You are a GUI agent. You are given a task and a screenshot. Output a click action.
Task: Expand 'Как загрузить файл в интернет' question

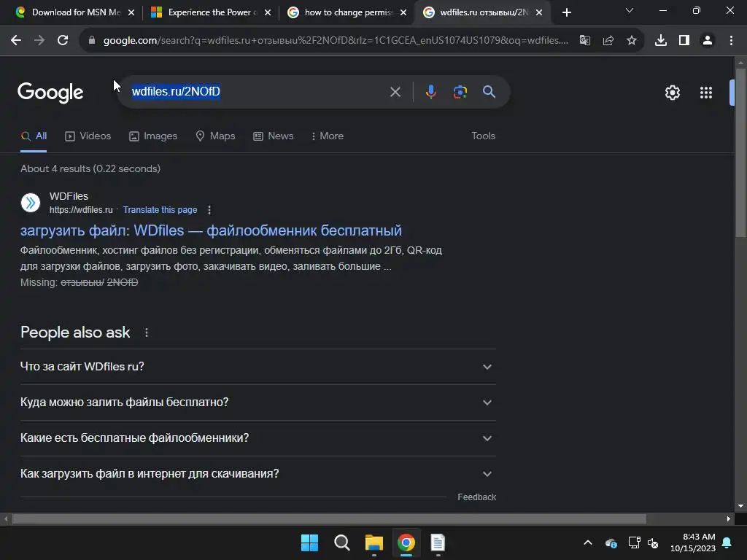pos(258,474)
